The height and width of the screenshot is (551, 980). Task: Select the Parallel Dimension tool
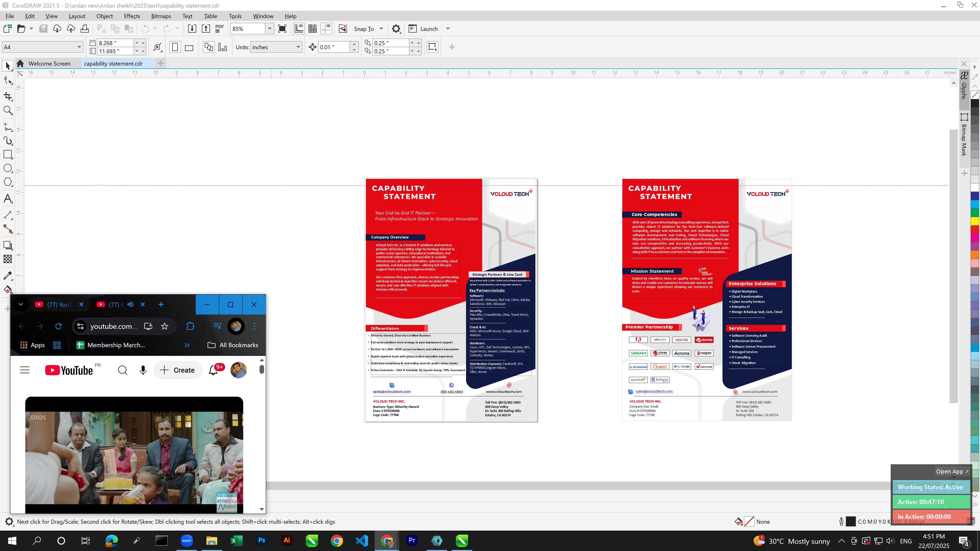pos(8,215)
